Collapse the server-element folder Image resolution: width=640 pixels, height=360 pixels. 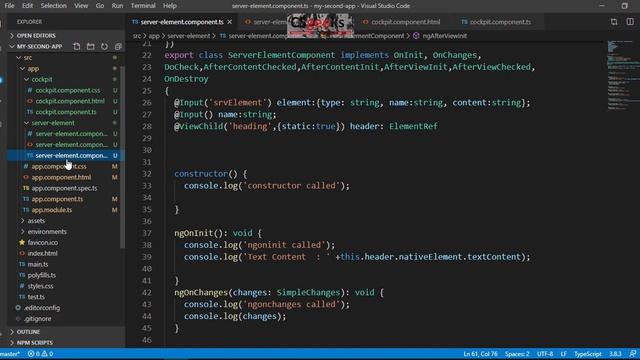pos(53,123)
